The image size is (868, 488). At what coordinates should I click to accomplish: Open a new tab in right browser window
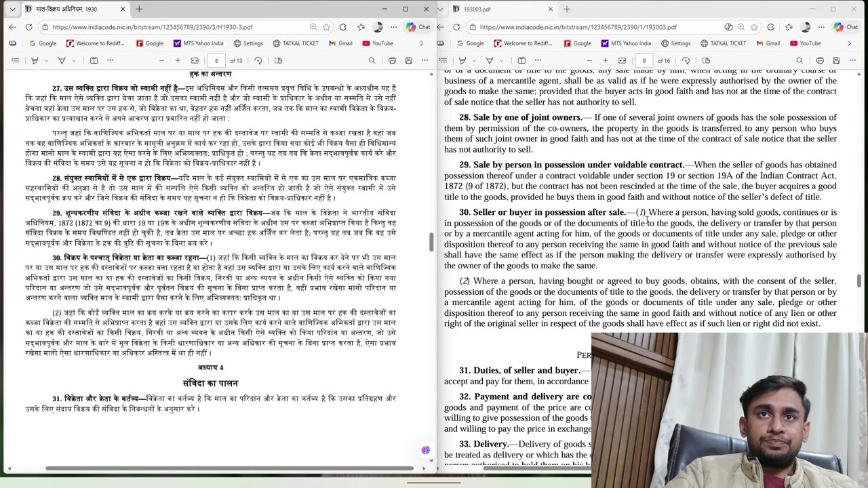coord(567,9)
